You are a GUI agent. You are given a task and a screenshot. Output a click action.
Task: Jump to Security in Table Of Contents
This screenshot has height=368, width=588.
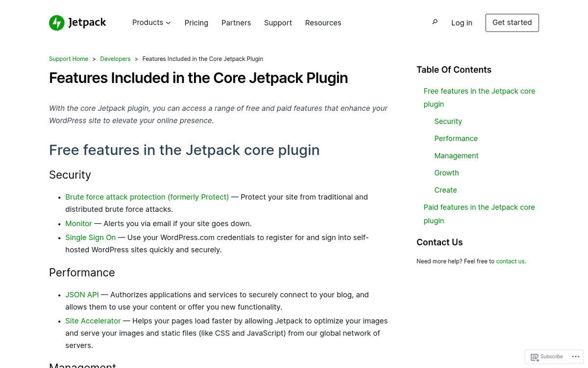[x=448, y=121]
